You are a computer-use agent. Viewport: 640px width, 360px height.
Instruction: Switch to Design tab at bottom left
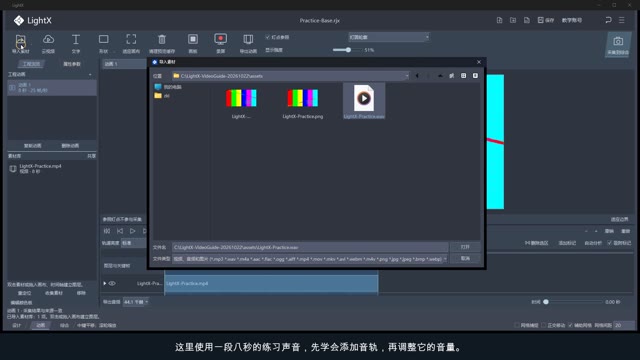click(16, 325)
